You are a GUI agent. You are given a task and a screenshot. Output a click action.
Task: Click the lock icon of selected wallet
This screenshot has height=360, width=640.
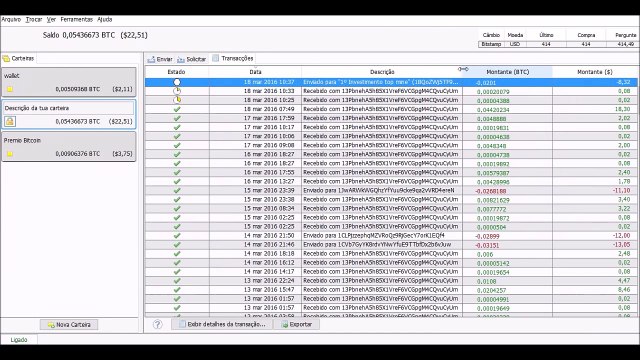point(10,121)
